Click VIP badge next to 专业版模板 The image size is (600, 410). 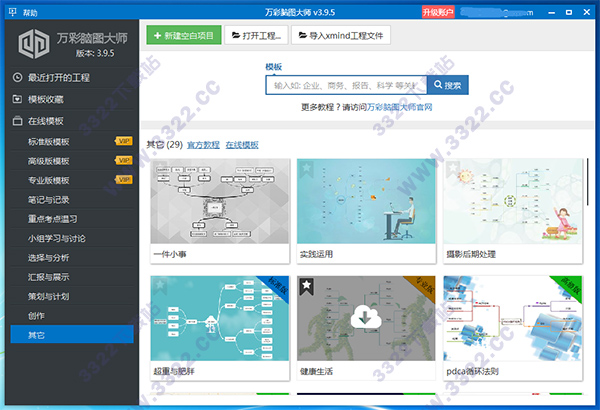[x=124, y=180]
